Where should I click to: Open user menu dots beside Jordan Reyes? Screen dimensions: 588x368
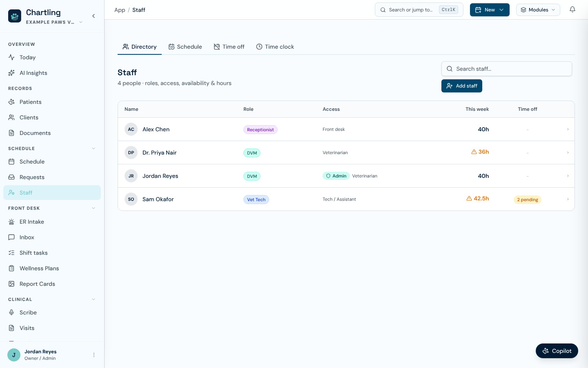(x=94, y=355)
